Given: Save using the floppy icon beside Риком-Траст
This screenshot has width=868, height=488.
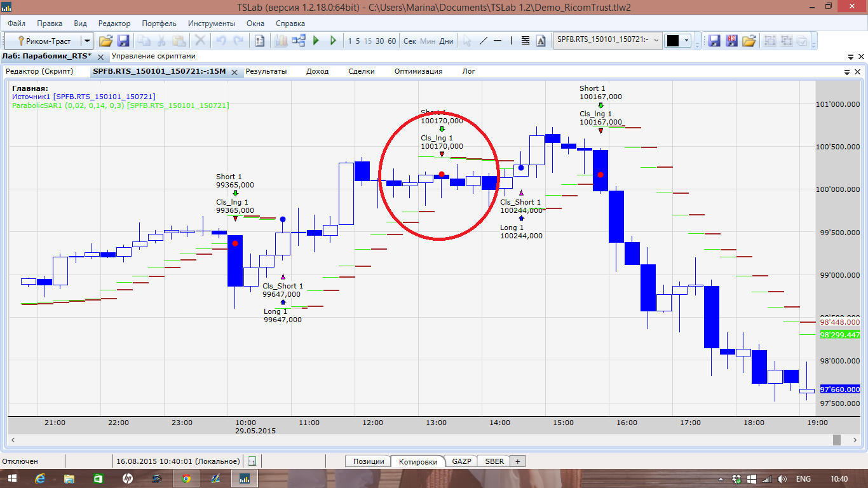Looking at the screenshot, I should (123, 41).
